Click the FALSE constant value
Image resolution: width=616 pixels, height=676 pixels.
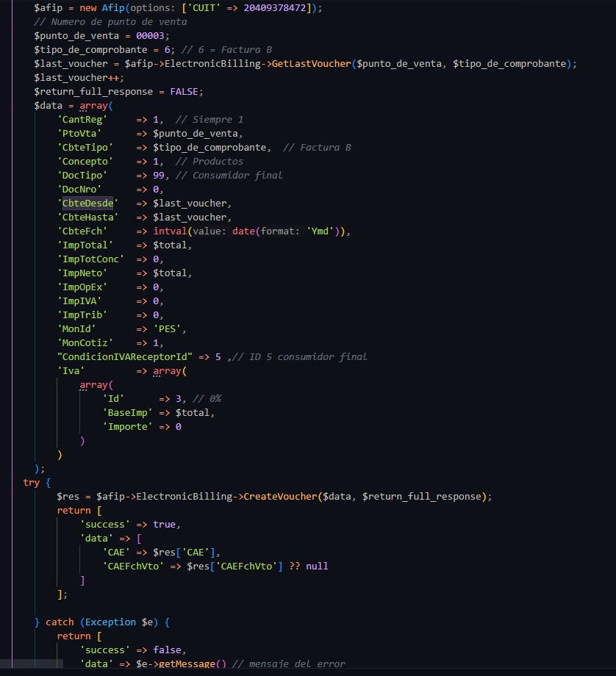coord(186,92)
